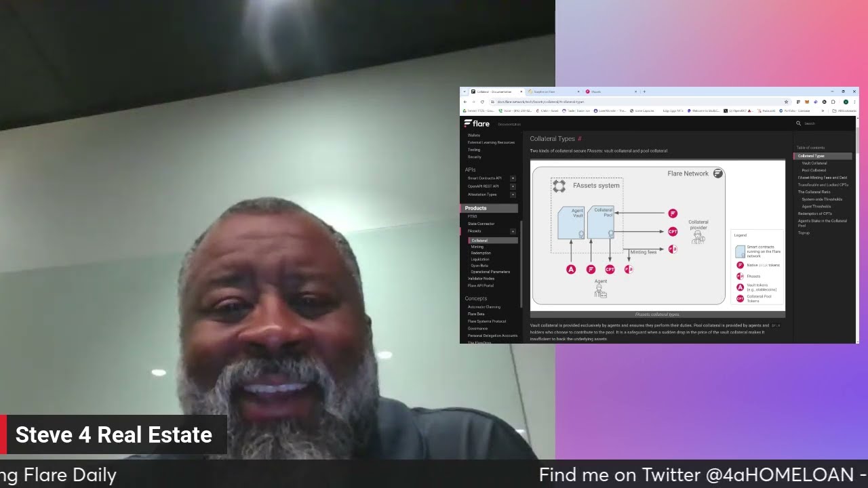Open Wallets in the sidebar

pos(473,136)
